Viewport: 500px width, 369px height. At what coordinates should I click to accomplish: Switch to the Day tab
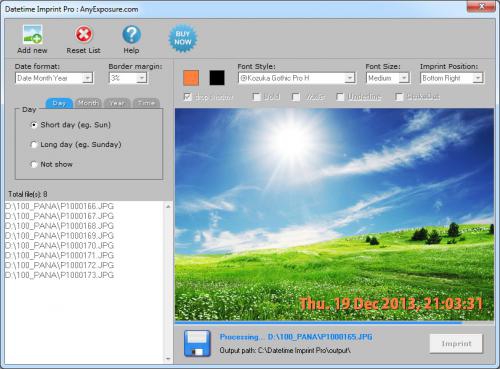(x=59, y=103)
